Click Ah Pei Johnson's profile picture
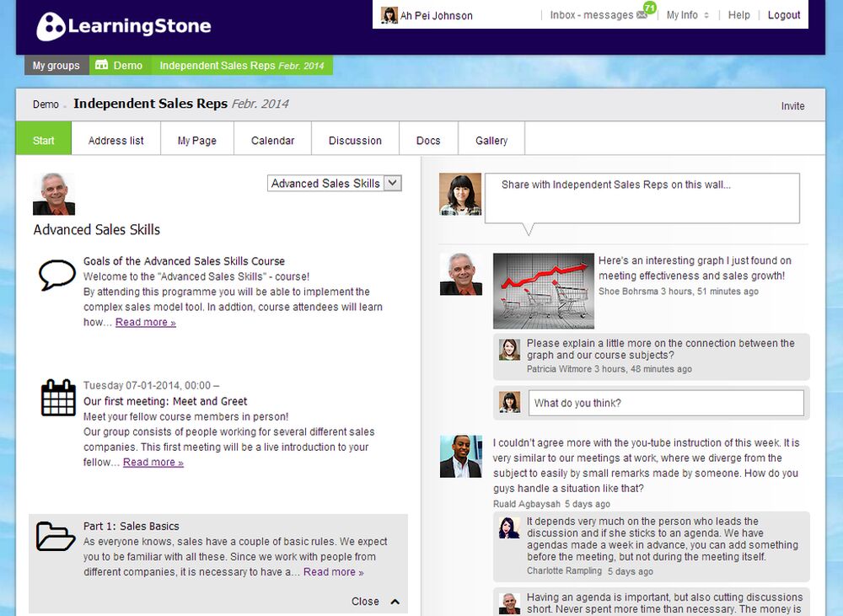843x616 pixels. [x=389, y=14]
